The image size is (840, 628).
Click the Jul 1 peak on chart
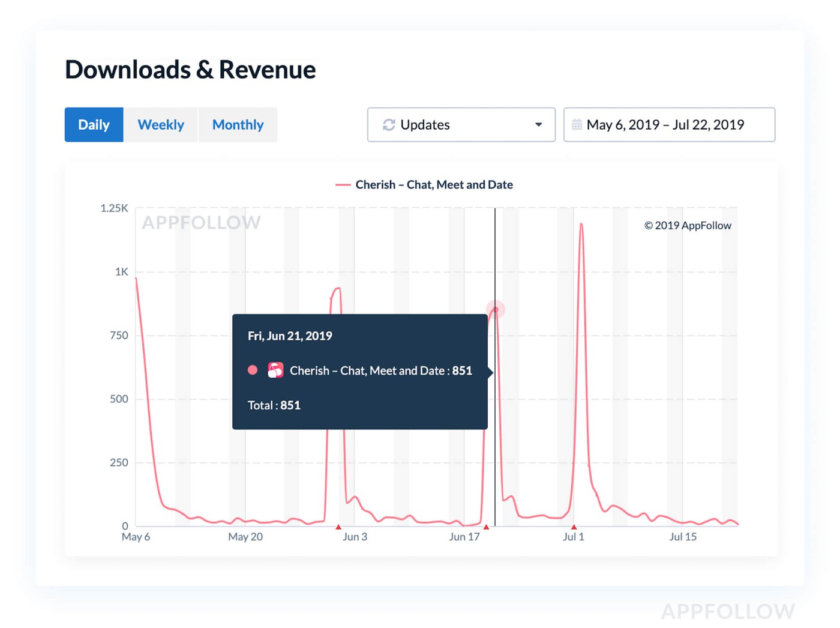(581, 226)
